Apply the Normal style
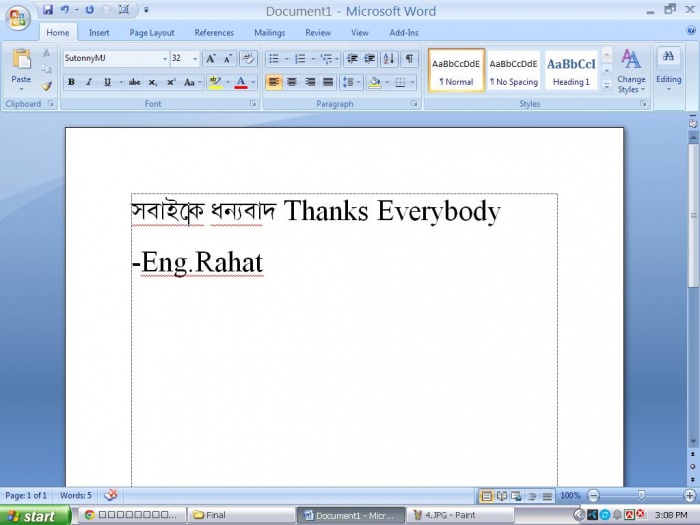Viewport: 700px width, 525px height. [x=456, y=71]
